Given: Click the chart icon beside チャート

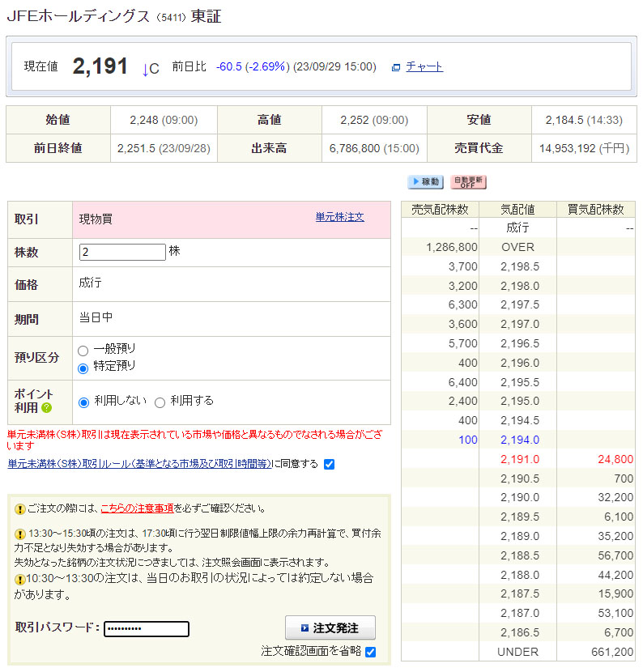Looking at the screenshot, I should coord(396,67).
